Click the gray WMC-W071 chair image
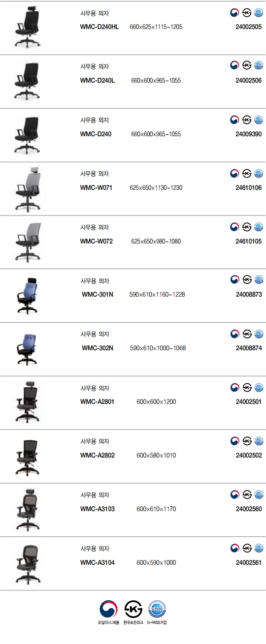The width and height of the screenshot is (266, 644). tap(27, 188)
